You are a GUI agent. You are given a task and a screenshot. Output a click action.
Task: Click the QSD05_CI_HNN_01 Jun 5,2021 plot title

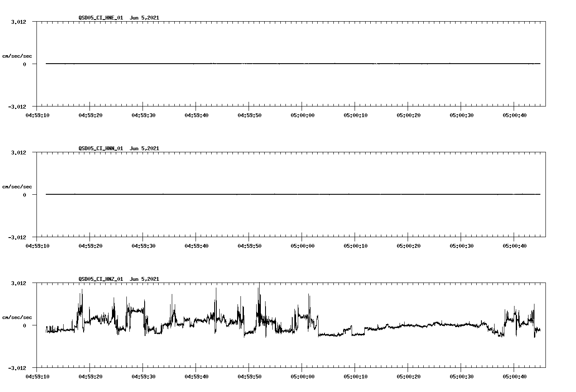click(x=119, y=148)
